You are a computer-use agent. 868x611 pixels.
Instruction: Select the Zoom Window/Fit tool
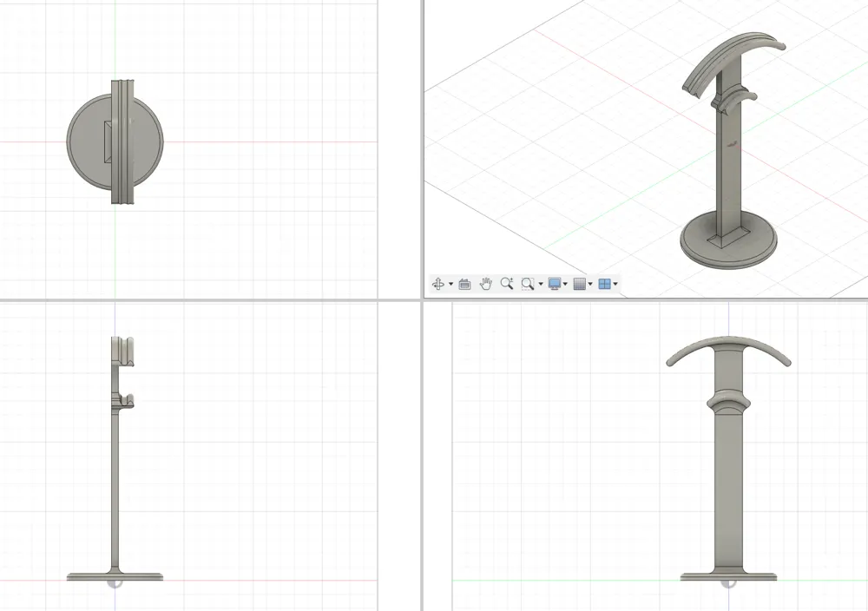click(528, 284)
